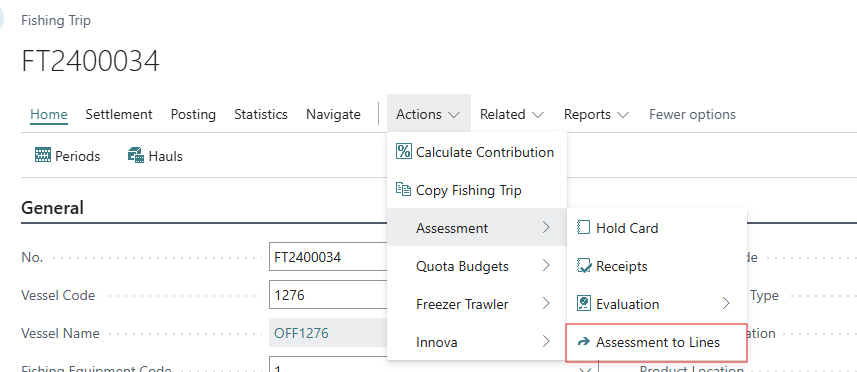Click the Receipts checkmark icon
The image size is (857, 372).
click(x=584, y=266)
